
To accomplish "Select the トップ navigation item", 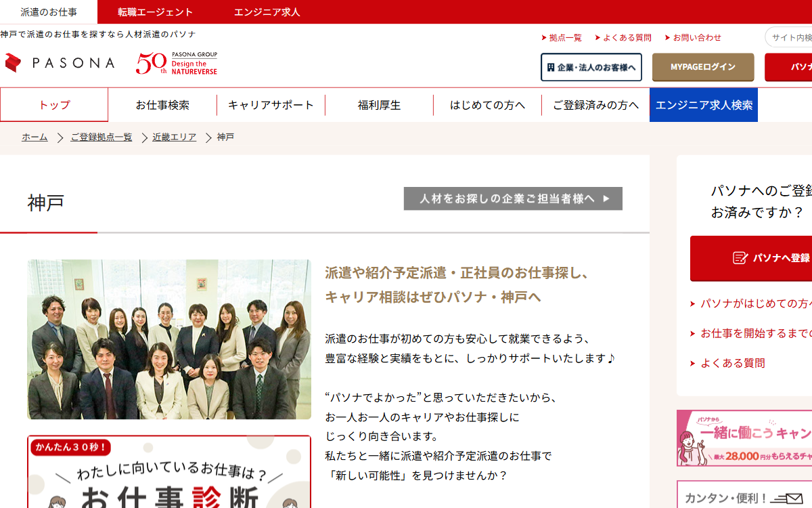I will tap(54, 105).
